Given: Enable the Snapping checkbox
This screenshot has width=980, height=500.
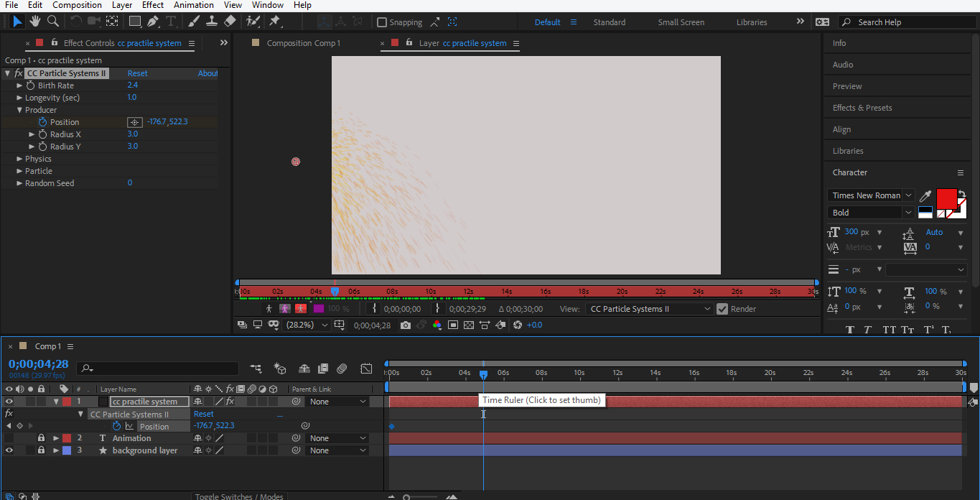Looking at the screenshot, I should coord(382,22).
